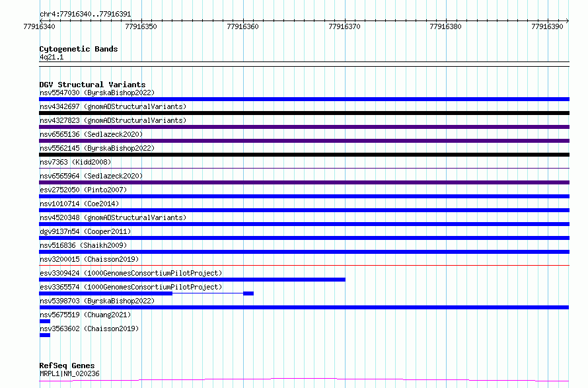Open variant label dgv9137n54 (Cooper2011)
This screenshot has width=588, height=388.
tap(85, 231)
